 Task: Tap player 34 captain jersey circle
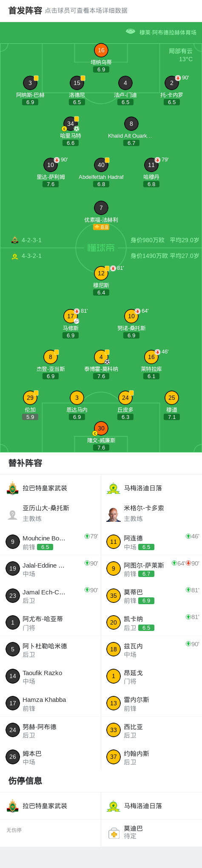pos(71,124)
